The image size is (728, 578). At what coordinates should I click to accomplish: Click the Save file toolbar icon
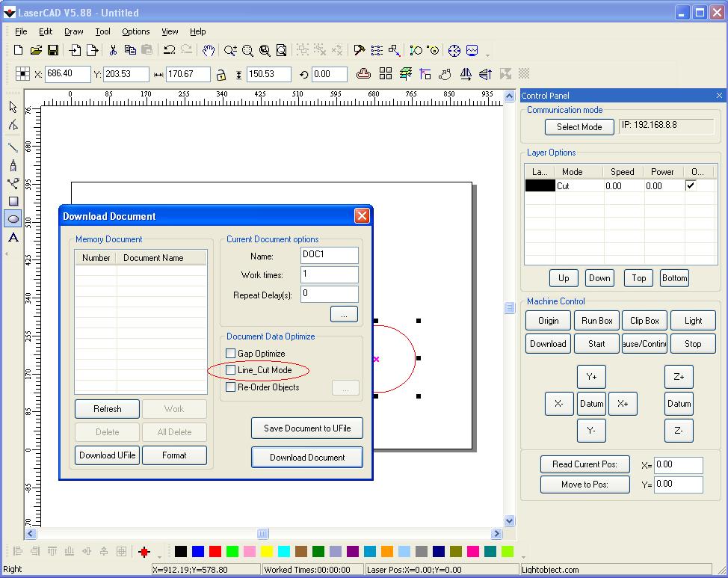[x=53, y=50]
